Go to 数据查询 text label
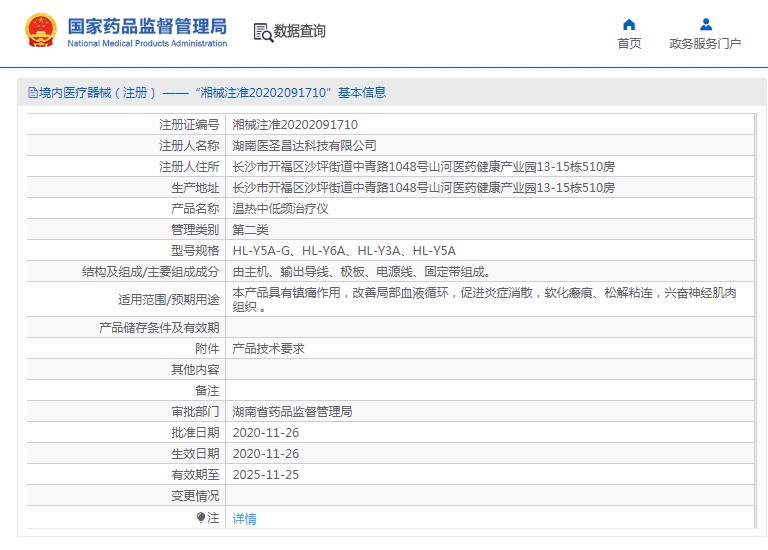This screenshot has height=550, width=768. click(x=300, y=32)
